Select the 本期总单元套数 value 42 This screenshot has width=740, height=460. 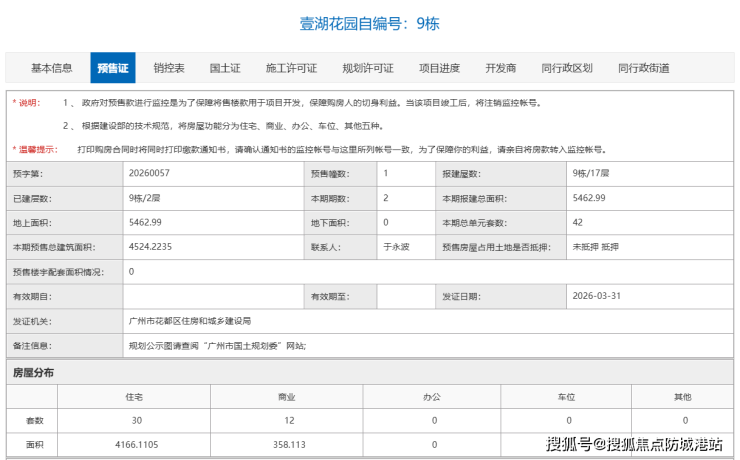point(578,222)
